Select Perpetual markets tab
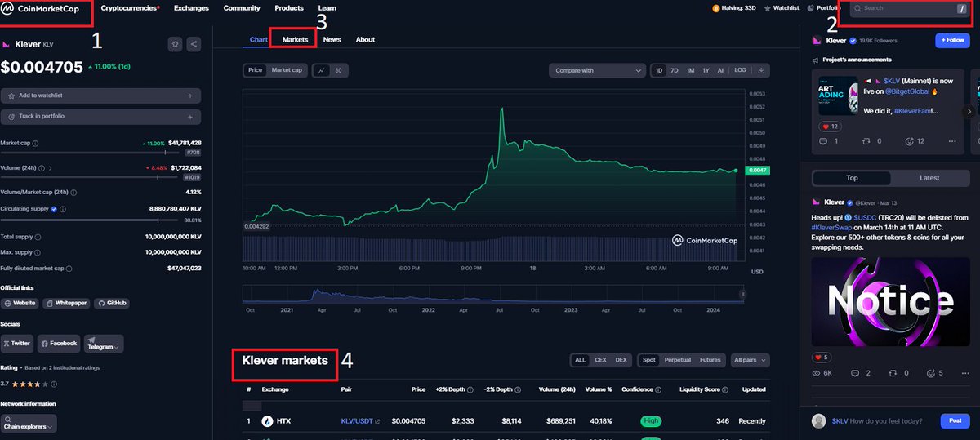Screen dimensions: 980x440 click(x=677, y=360)
